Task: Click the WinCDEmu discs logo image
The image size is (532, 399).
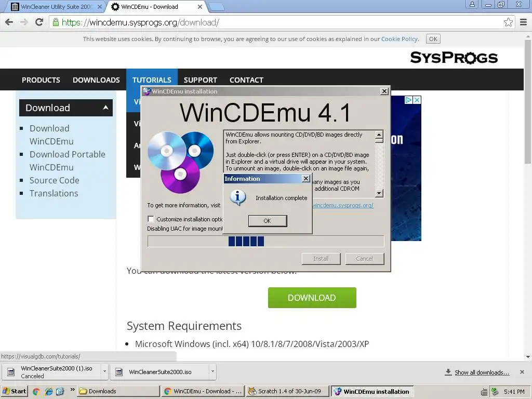Action: tap(180, 162)
